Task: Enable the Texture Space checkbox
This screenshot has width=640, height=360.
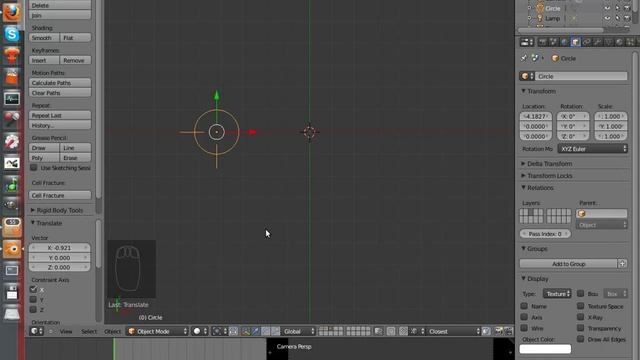Action: point(580,306)
